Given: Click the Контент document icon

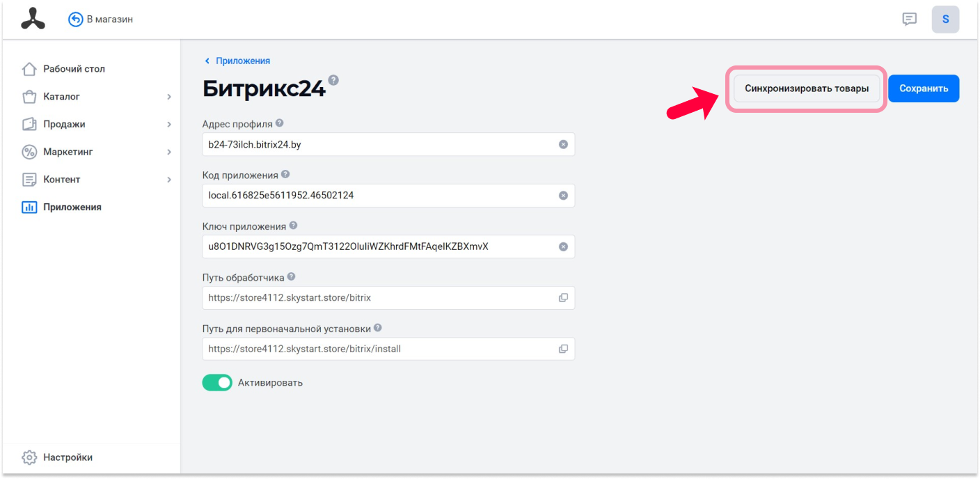Looking at the screenshot, I should click(x=29, y=180).
